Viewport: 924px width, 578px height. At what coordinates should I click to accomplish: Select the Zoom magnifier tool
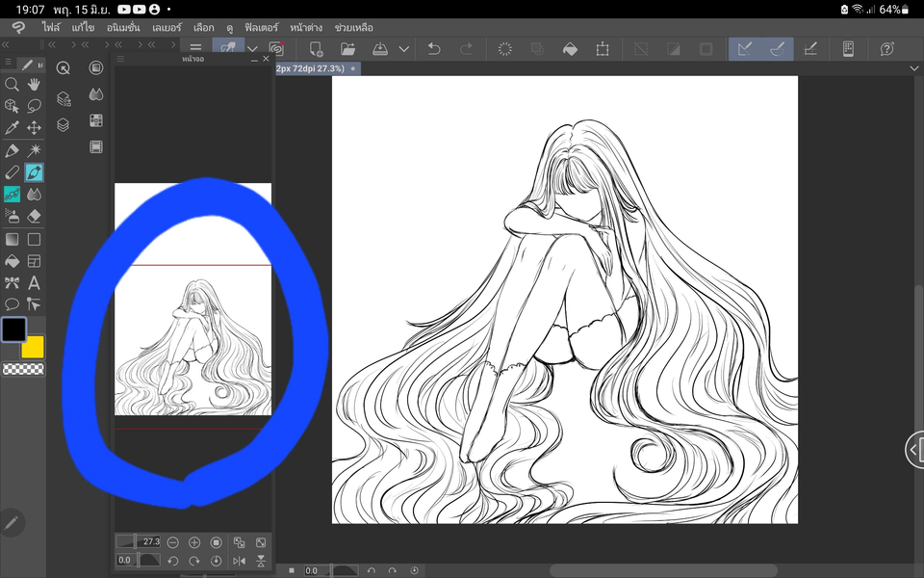(12, 85)
